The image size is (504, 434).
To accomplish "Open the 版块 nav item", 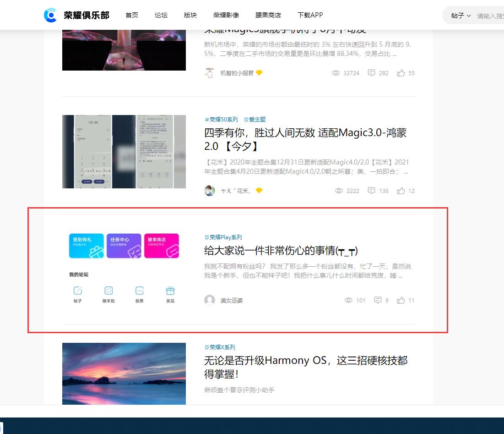I will [x=190, y=15].
